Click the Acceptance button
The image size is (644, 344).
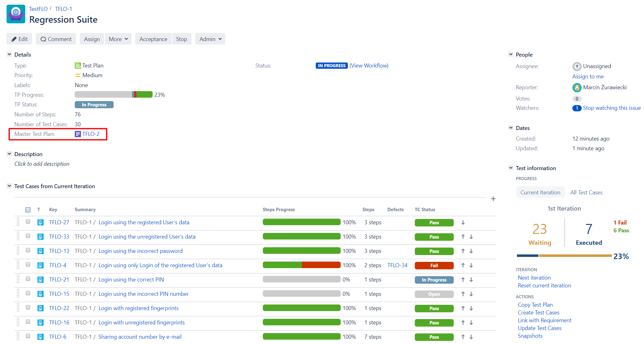(153, 39)
